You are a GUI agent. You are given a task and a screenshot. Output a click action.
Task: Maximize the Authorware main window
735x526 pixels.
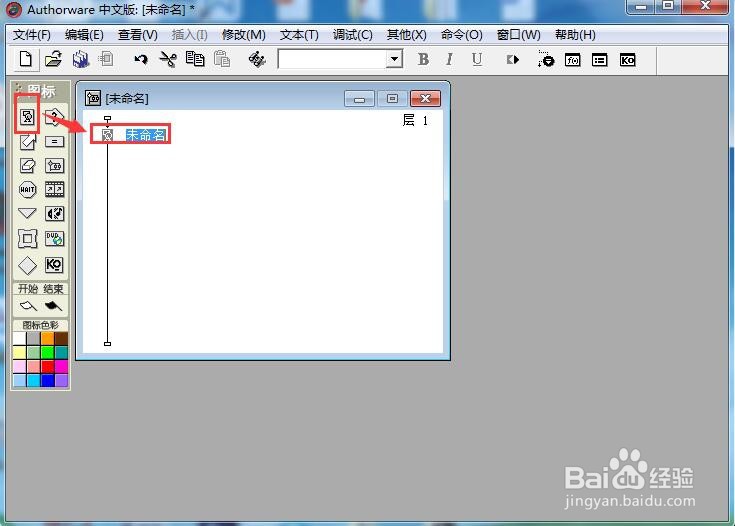(x=668, y=7)
